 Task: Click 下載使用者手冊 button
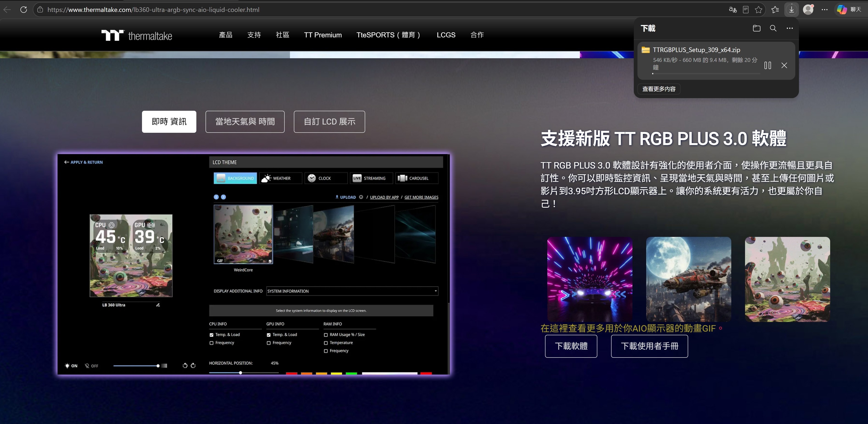(x=649, y=346)
